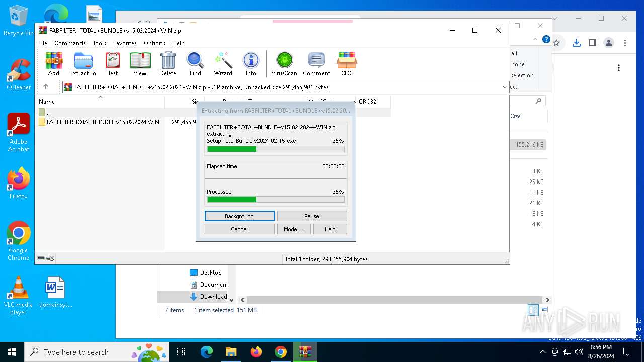The height and width of the screenshot is (362, 644).
Task: Click the key icon in WinRAR status bar
Action: tap(50, 259)
